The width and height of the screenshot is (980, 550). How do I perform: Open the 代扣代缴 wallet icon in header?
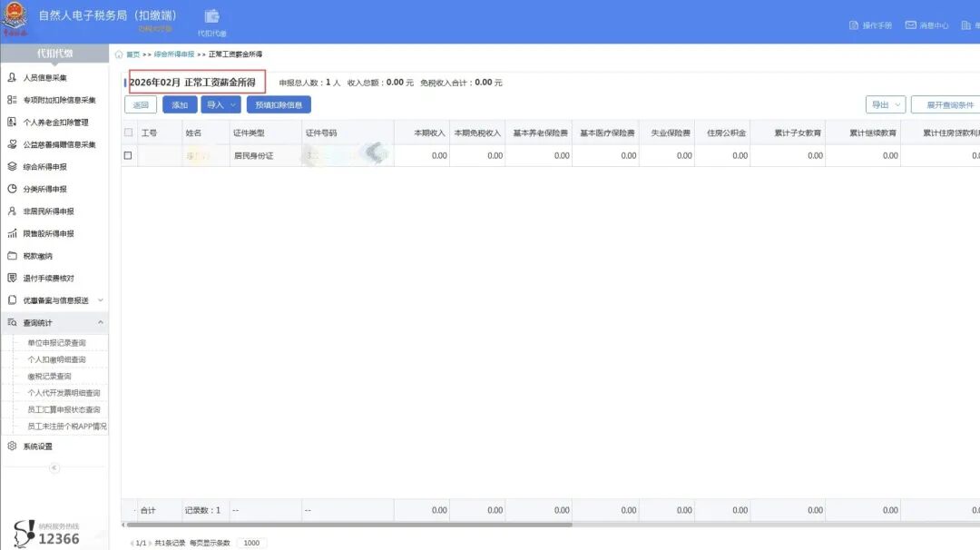(211, 16)
